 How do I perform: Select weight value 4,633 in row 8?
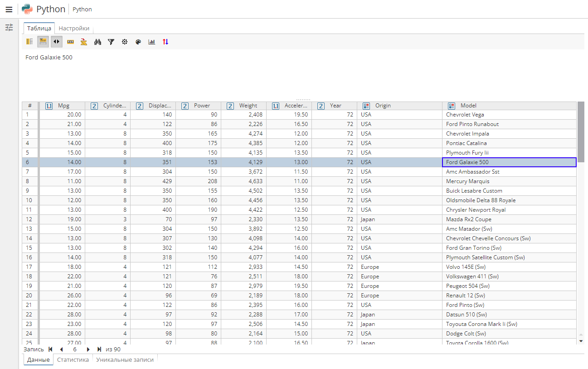tap(244, 181)
